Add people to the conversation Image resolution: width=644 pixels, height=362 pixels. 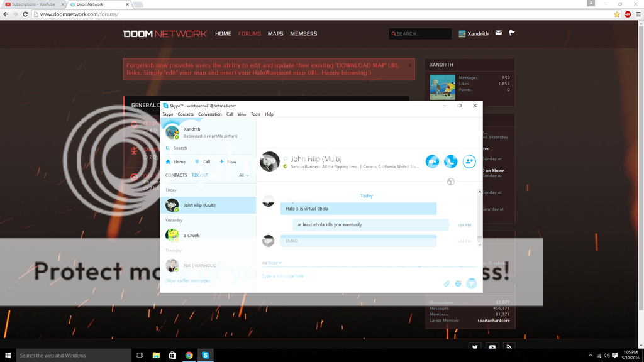click(469, 162)
